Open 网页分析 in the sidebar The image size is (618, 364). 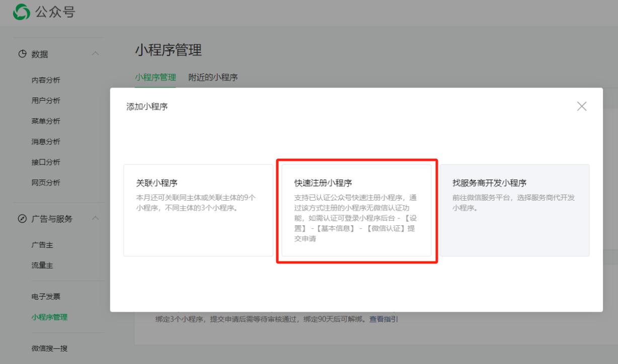pos(46,183)
